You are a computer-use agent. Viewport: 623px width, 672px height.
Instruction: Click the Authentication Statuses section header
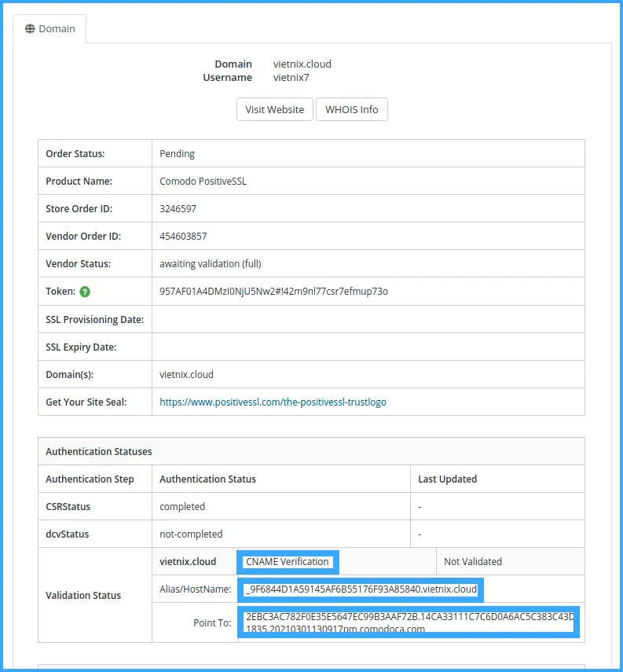coord(99,452)
